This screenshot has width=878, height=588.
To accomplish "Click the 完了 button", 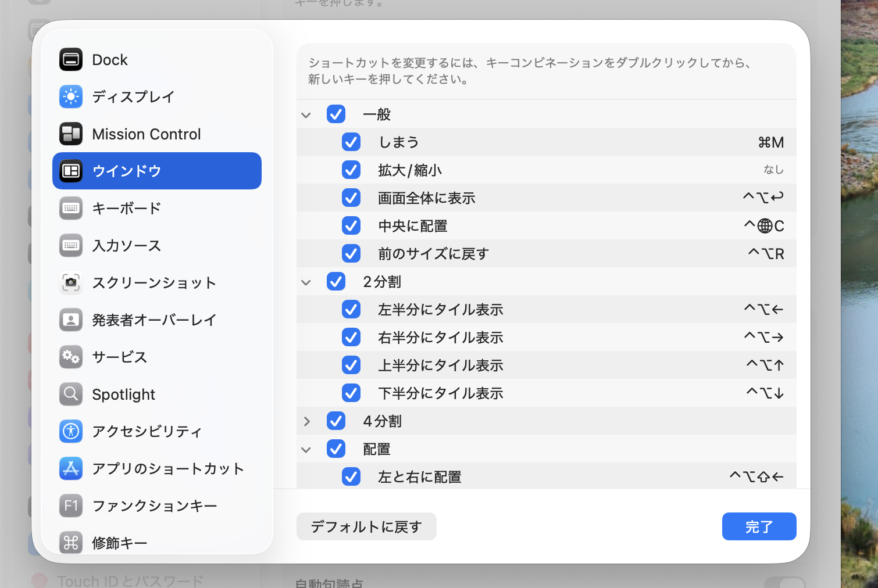I will [759, 526].
